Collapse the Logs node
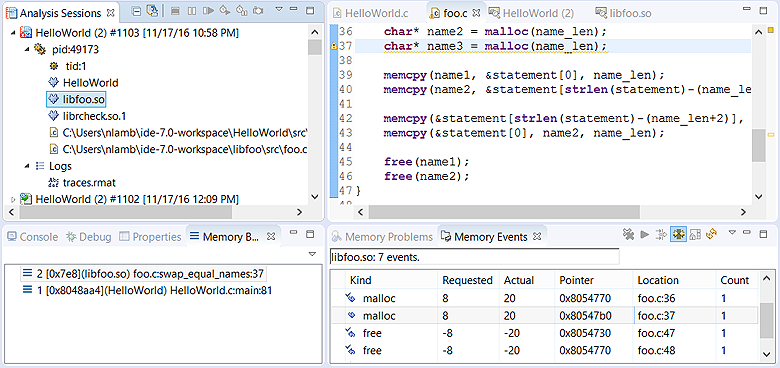780x368 pixels. click(26, 166)
